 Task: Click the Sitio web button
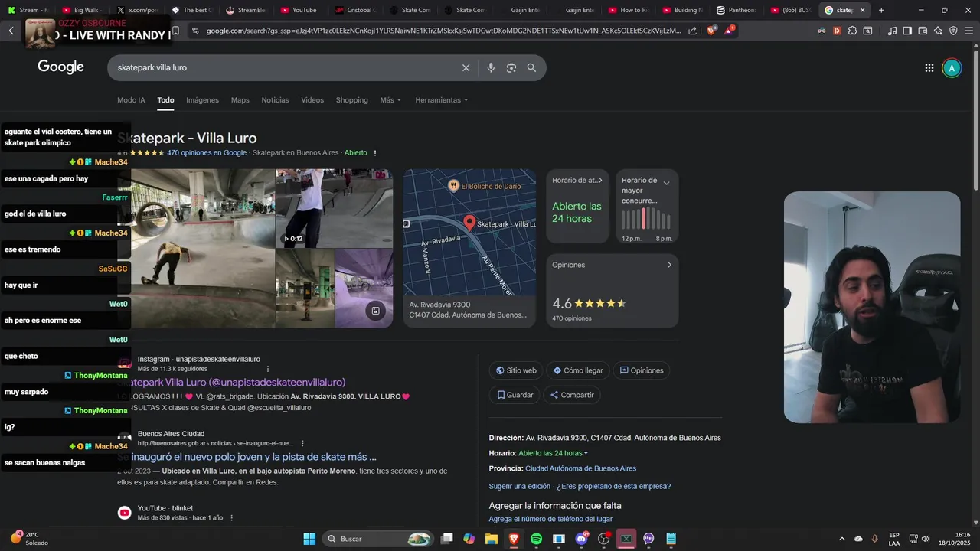(517, 370)
